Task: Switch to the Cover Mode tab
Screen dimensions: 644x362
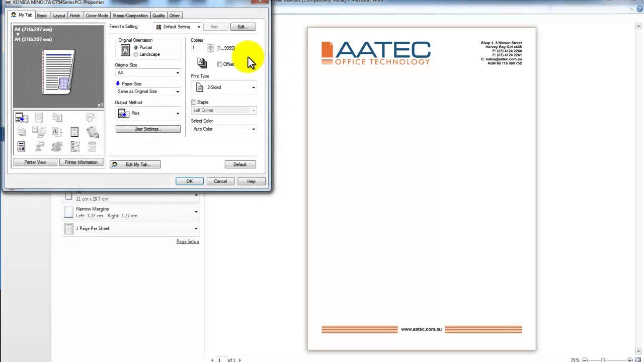Action: 97,16
